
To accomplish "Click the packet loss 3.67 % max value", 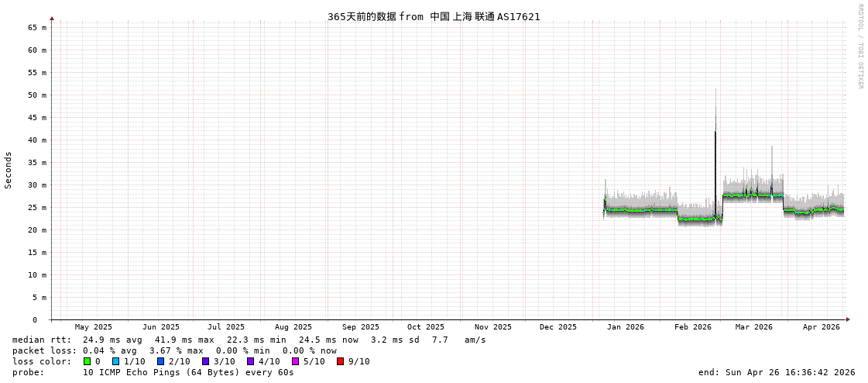I will tap(176, 350).
